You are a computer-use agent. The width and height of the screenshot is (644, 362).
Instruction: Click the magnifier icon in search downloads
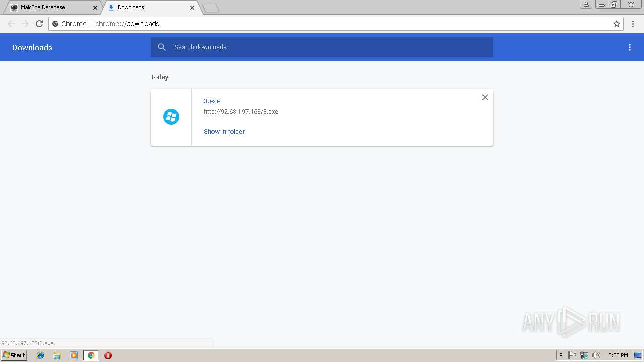(x=162, y=47)
